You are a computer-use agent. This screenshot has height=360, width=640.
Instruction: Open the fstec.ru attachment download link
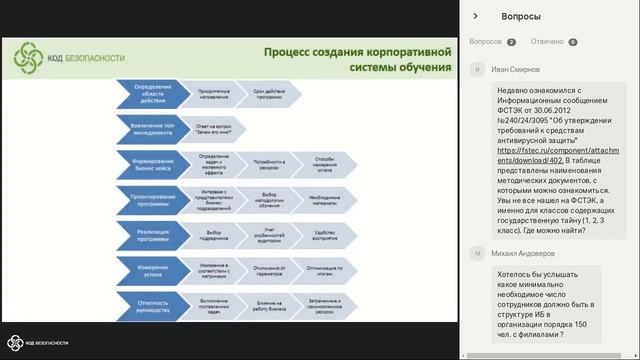point(558,156)
